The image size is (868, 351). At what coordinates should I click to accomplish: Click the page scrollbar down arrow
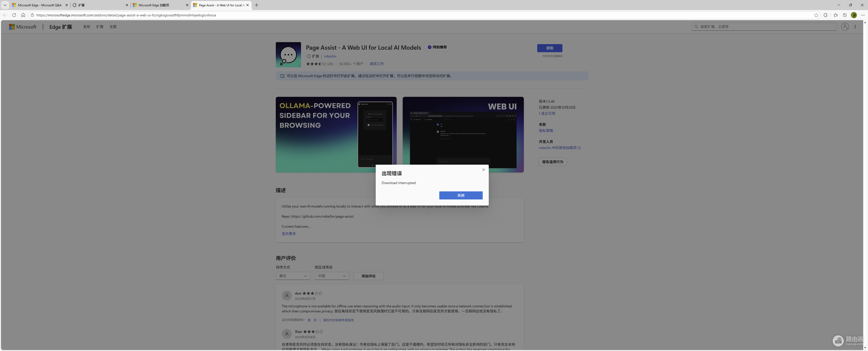pos(865,348)
